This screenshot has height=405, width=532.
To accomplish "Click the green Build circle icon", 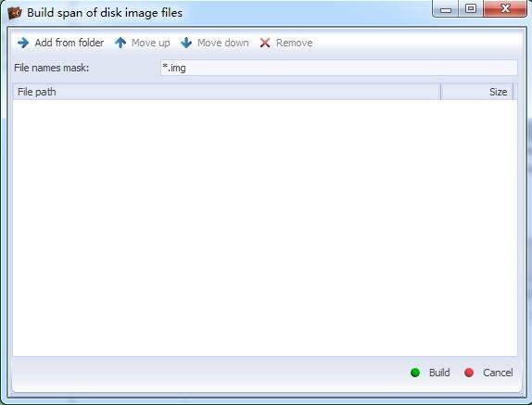I will click(x=415, y=373).
